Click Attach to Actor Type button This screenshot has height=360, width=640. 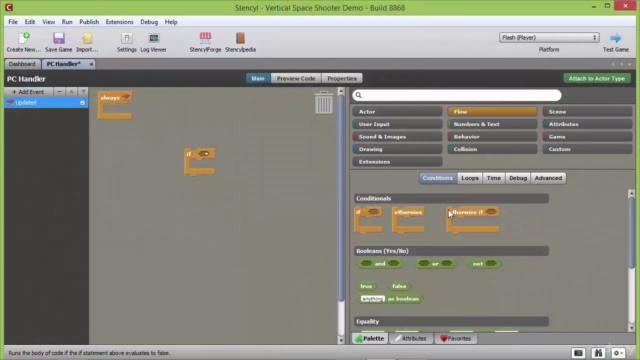(597, 78)
